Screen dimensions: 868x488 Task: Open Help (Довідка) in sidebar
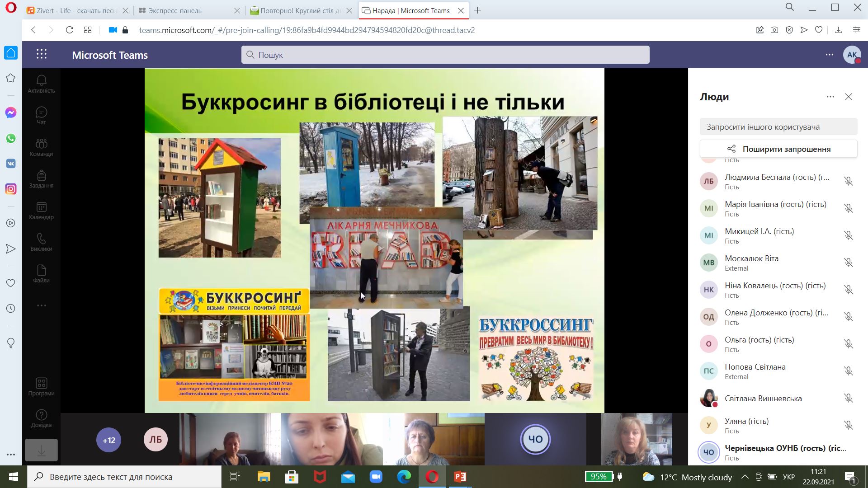click(41, 418)
